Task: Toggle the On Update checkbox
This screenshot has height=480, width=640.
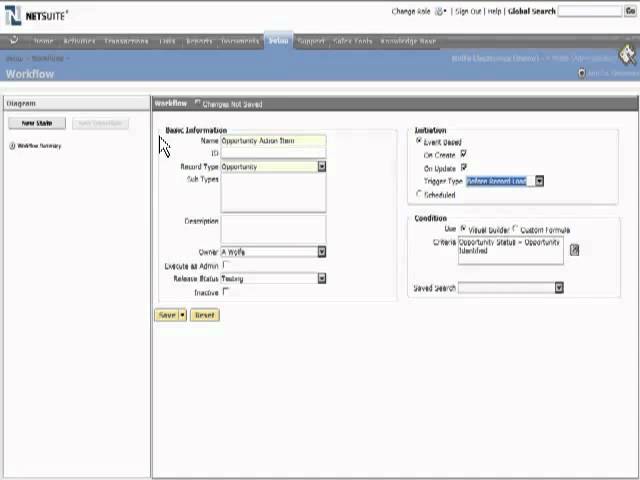Action: coord(464,167)
